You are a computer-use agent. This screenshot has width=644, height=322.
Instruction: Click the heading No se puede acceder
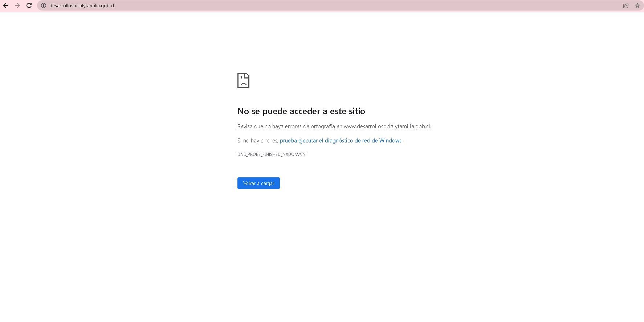click(301, 111)
